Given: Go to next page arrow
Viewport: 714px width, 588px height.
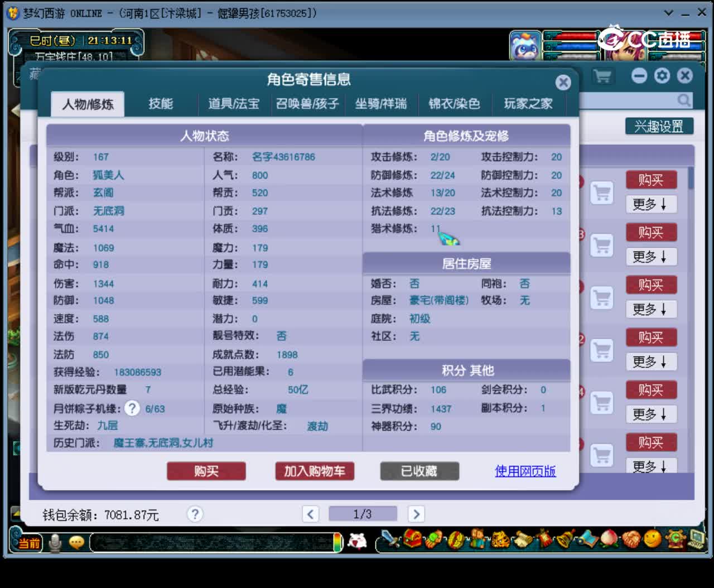Looking at the screenshot, I should 416,514.
